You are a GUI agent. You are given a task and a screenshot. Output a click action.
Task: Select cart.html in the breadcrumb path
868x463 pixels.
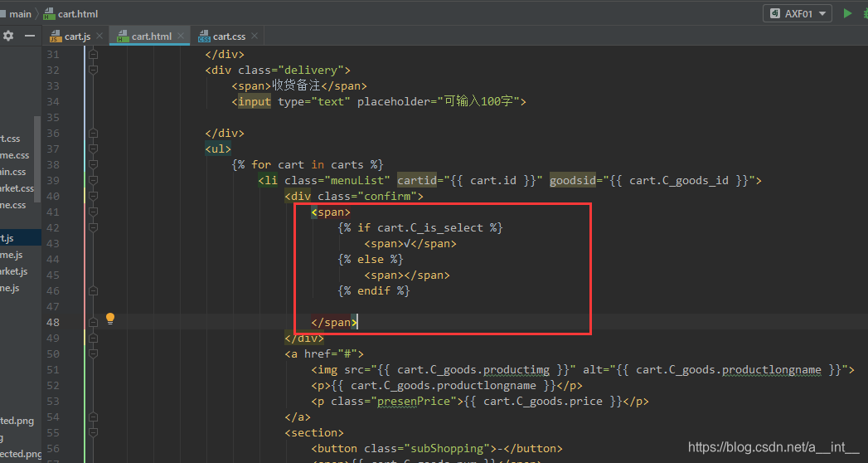(x=77, y=14)
